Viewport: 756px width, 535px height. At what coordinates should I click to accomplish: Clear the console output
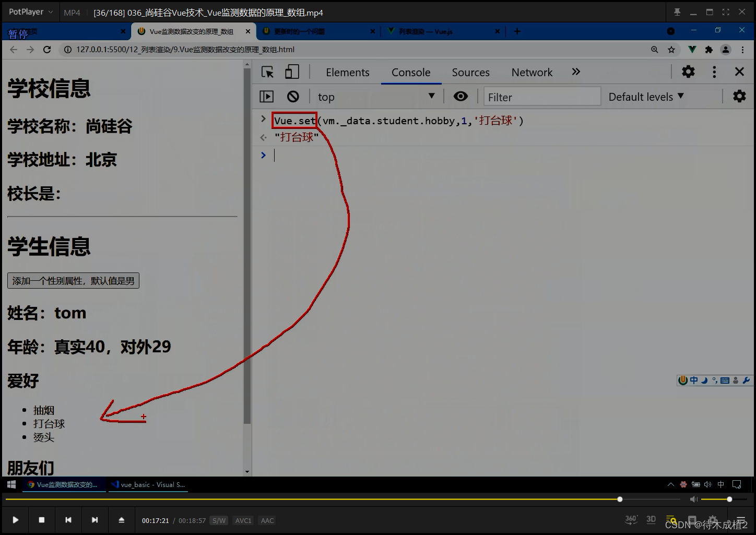tap(293, 97)
